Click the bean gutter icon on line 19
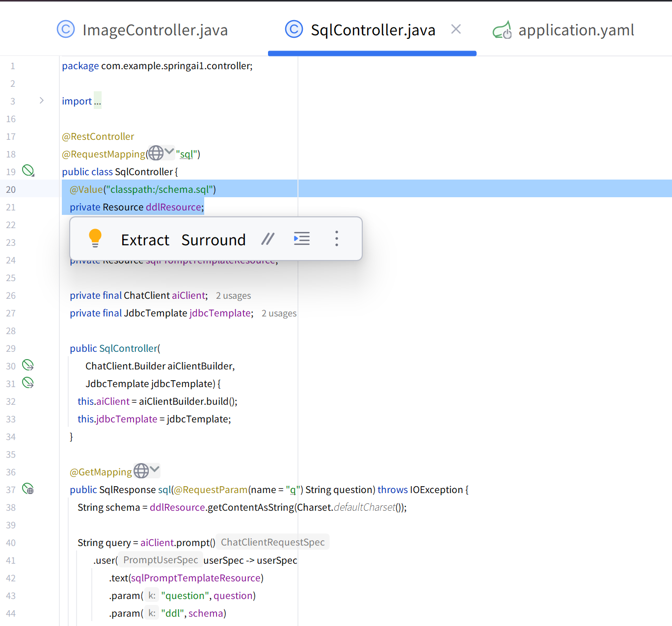 coord(28,171)
